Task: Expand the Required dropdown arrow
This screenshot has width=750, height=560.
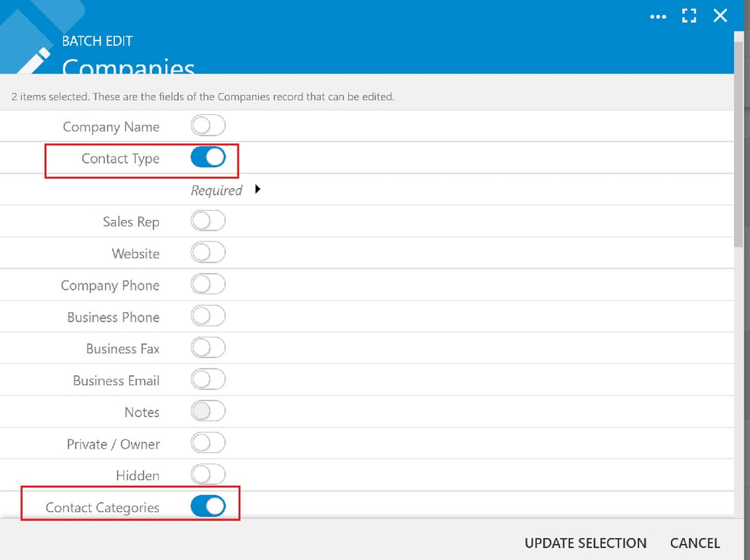Action: tap(258, 190)
